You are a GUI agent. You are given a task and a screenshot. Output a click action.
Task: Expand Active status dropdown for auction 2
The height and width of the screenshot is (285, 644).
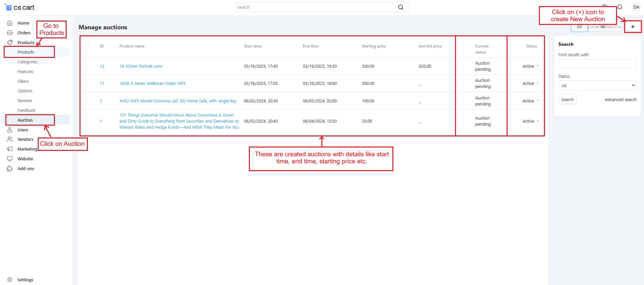[x=530, y=101]
